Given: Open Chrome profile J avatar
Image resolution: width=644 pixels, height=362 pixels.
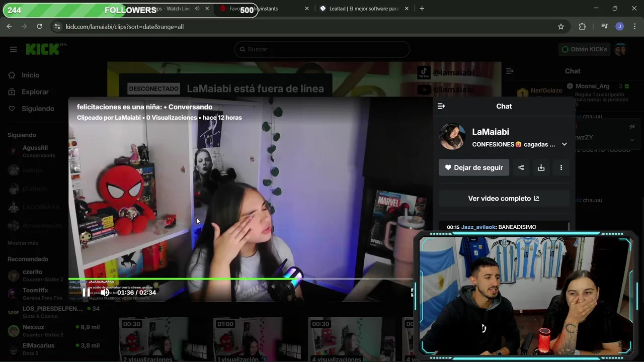Looking at the screenshot, I should [620, 27].
